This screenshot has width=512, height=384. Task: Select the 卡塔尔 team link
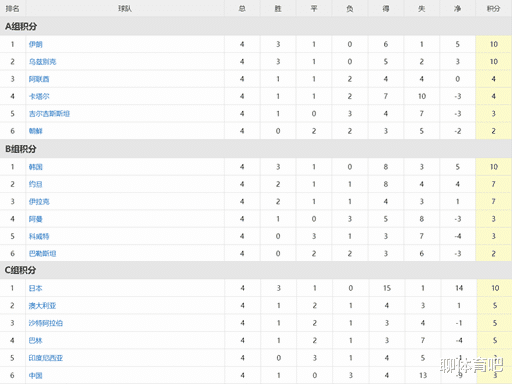39,96
